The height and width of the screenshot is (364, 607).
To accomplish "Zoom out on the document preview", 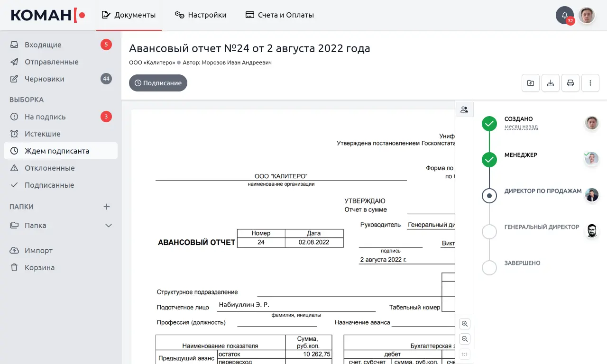I will (x=465, y=339).
